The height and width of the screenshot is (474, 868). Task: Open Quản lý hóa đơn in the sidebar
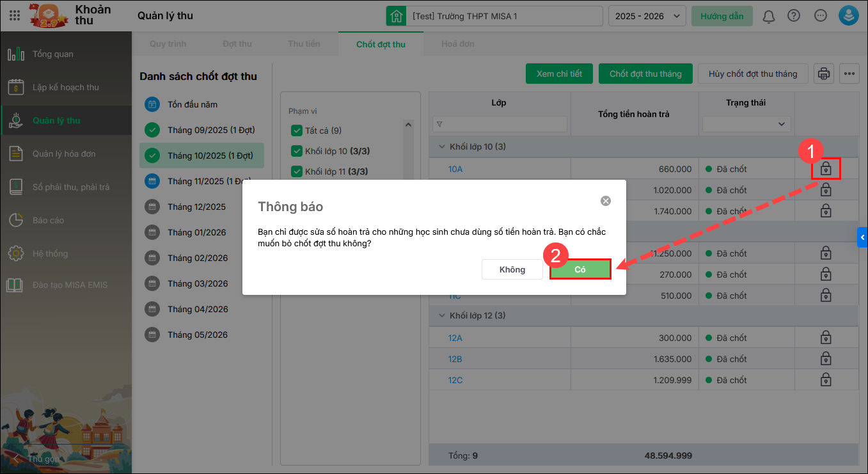point(66,154)
